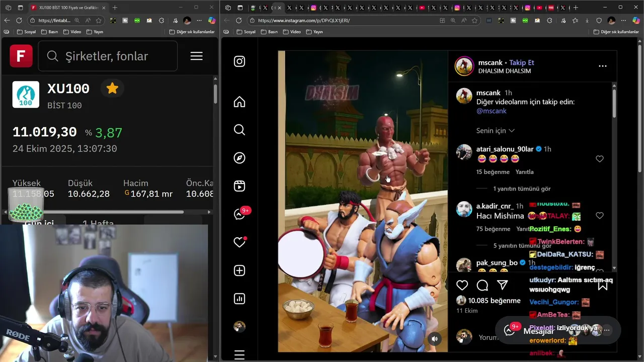
Task: Open the Fintables hamburger menu
Action: click(x=197, y=56)
